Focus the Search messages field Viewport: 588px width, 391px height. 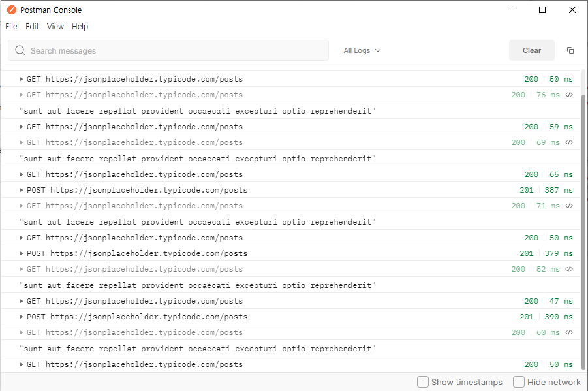(x=168, y=50)
